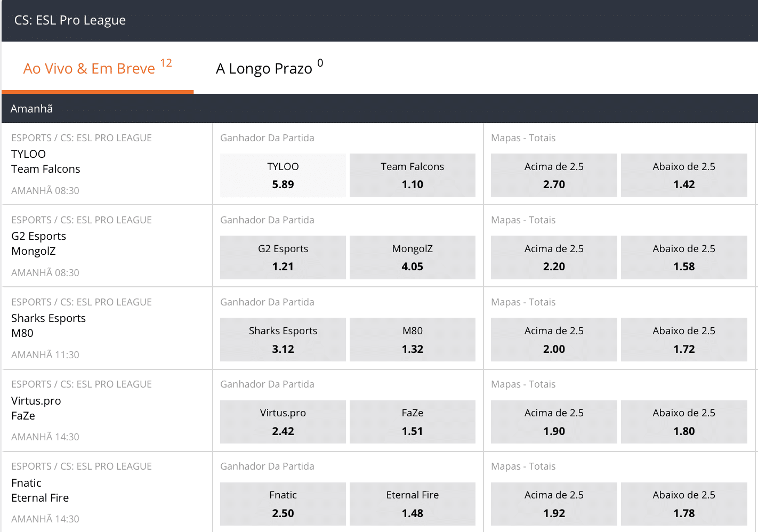Click Mapas - Totais label in TYLOO row
This screenshot has height=532, width=758.
point(523,138)
